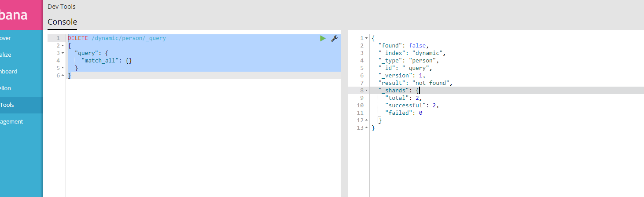
Task: Click the "failed": 0 response line
Action: [404, 113]
